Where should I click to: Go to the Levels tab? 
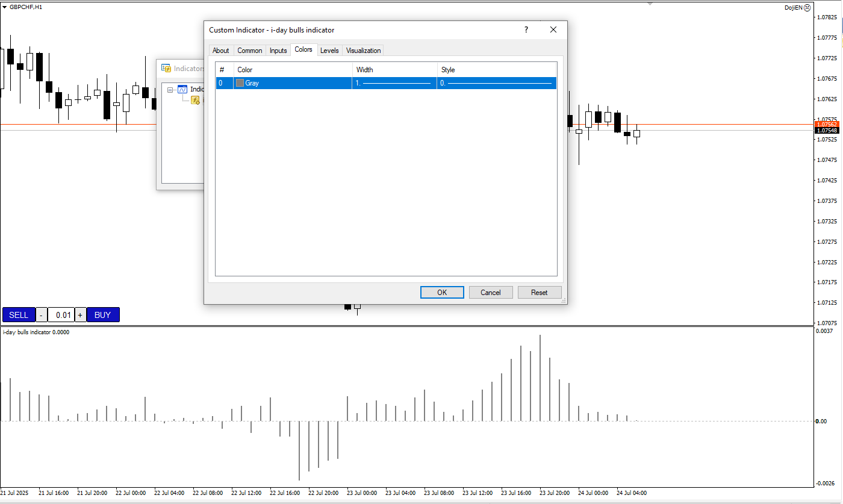click(x=329, y=51)
